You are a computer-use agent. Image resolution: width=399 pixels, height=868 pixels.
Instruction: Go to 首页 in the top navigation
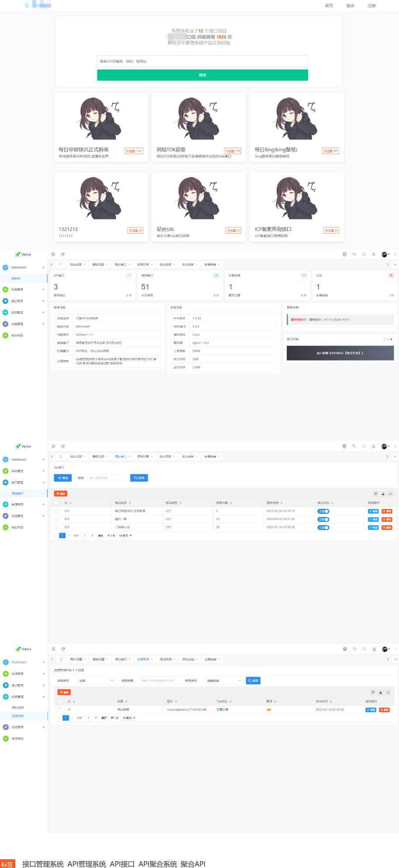click(329, 6)
